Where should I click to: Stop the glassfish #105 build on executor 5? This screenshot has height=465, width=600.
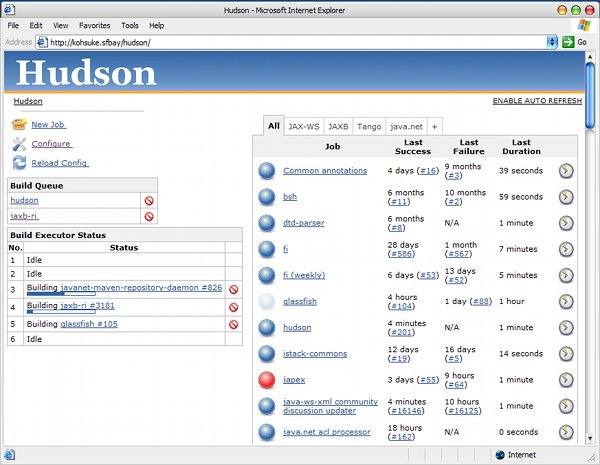[233, 325]
